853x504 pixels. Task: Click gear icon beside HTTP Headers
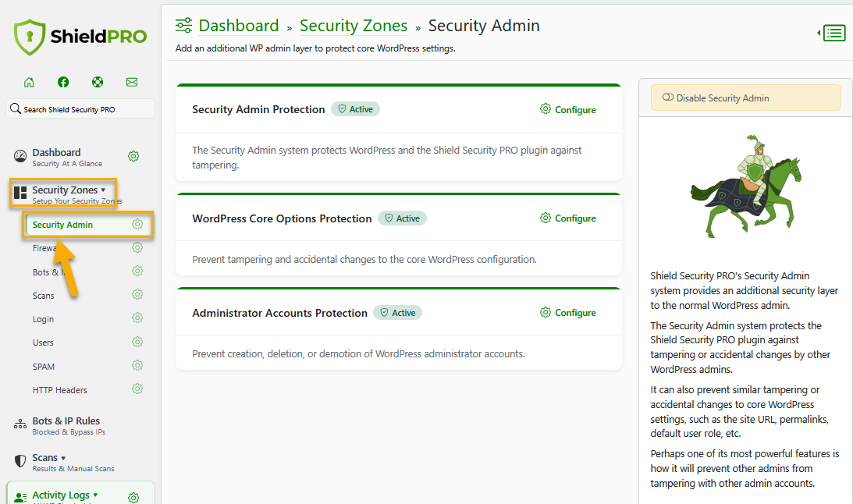137,389
